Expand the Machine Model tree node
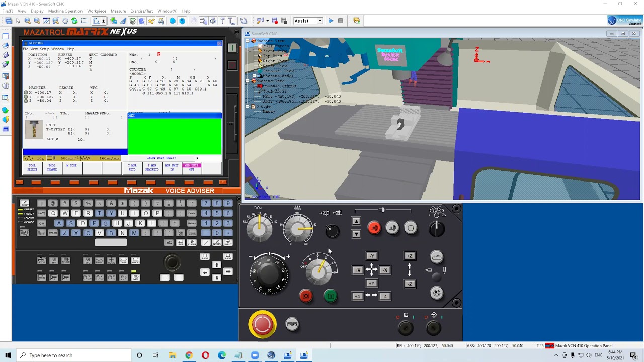 tap(254, 76)
